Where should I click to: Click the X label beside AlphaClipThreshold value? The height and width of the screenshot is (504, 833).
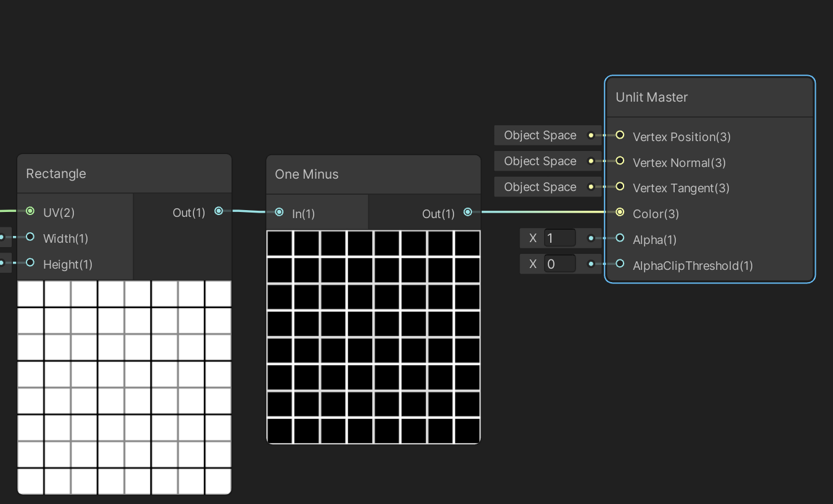pyautogui.click(x=533, y=264)
